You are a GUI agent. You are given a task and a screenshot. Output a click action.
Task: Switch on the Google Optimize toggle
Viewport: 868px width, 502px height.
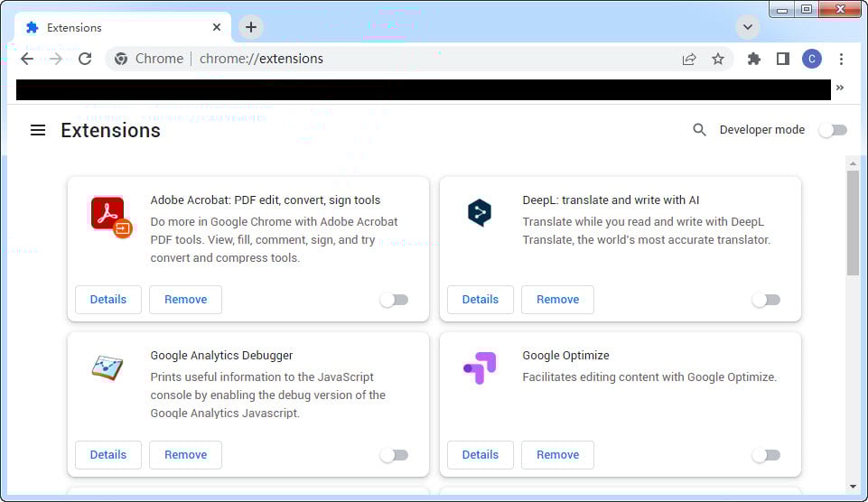click(766, 456)
